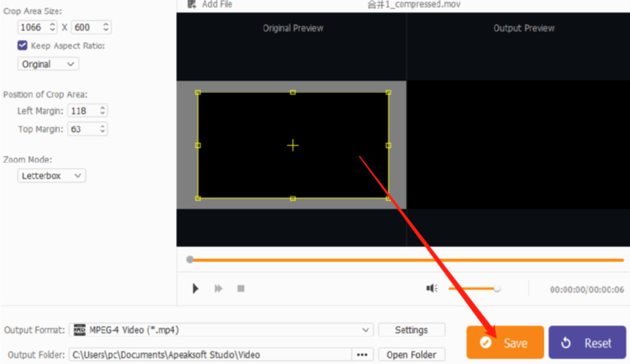Click the crop height stepper arrows
This screenshot has width=630, height=364.
pos(105,27)
